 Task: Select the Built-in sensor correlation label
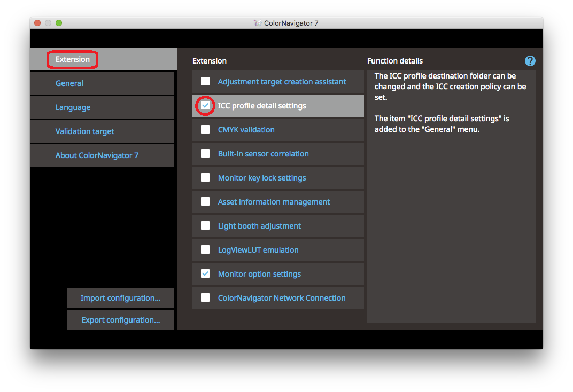pos(263,154)
